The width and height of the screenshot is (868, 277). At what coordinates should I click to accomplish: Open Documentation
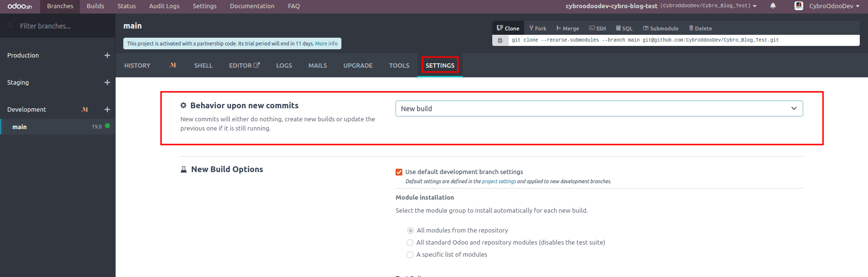tap(252, 6)
